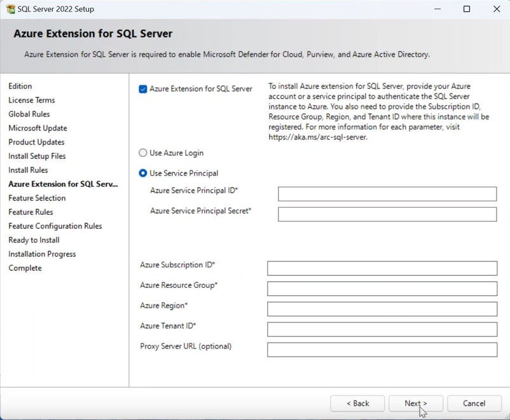Select the Feature Configuration Rules step
510x420 pixels.
click(55, 226)
